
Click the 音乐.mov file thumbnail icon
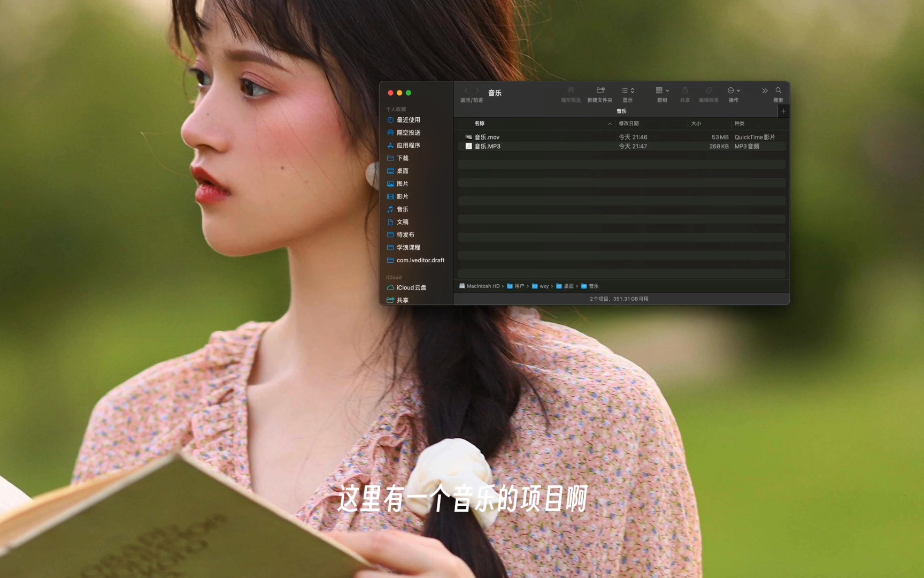(468, 137)
